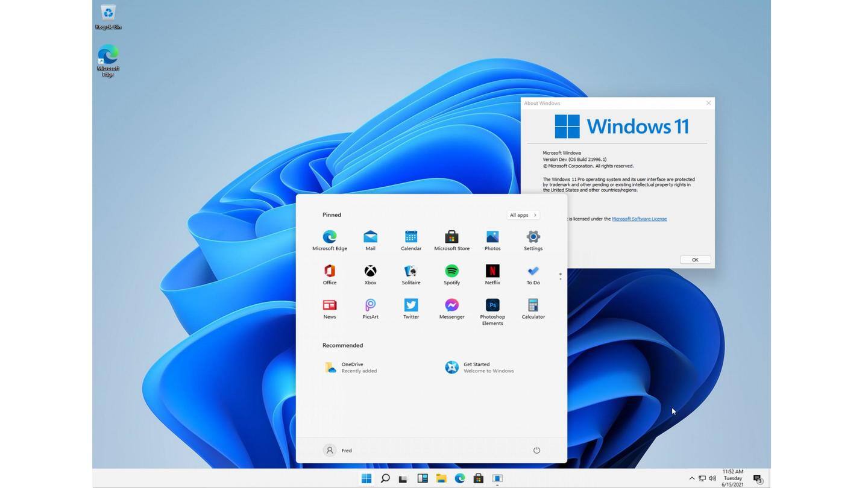Show All apps list
This screenshot has height=488, width=868.
coord(523,215)
